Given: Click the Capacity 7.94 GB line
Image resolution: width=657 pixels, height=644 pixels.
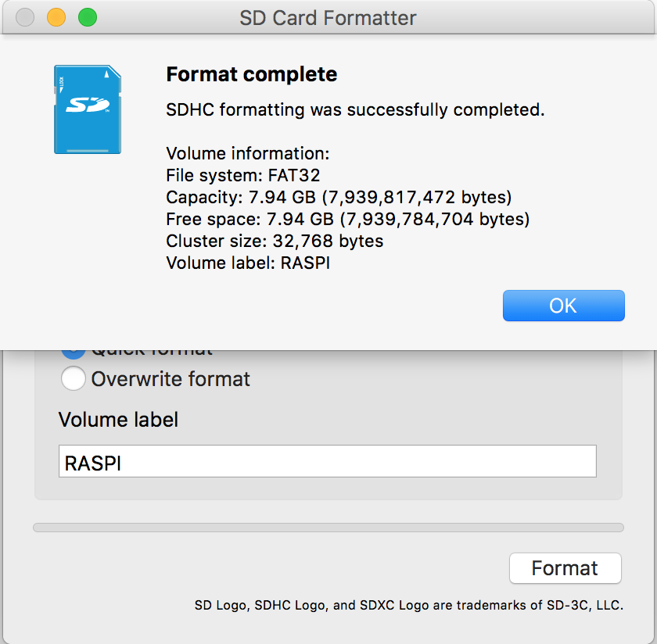Looking at the screenshot, I should (x=339, y=197).
